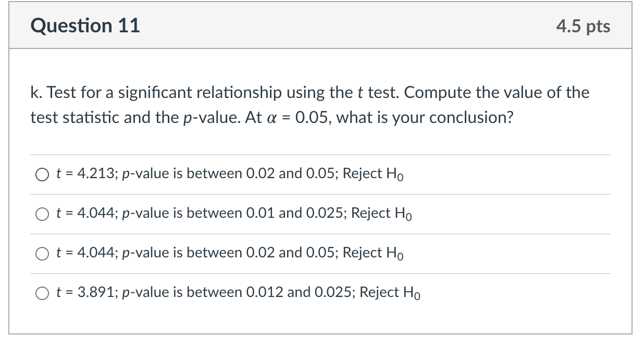Click the '4.5 pts' points label
The height and width of the screenshot is (347, 644).
point(583,27)
